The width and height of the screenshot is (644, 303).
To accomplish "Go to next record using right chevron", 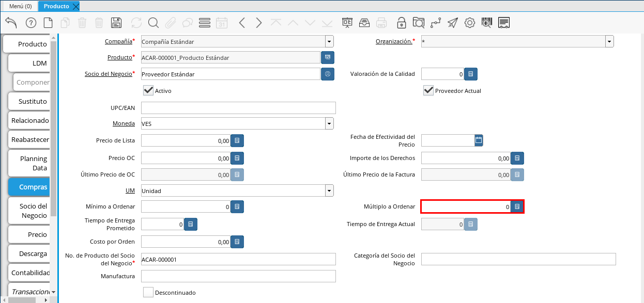I will point(259,23).
